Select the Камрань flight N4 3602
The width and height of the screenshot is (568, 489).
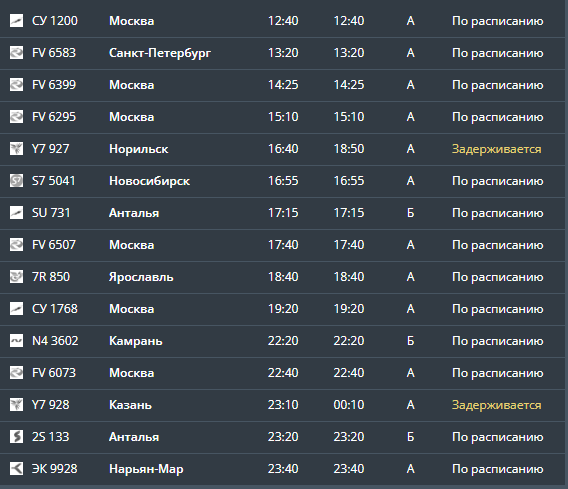click(x=283, y=341)
